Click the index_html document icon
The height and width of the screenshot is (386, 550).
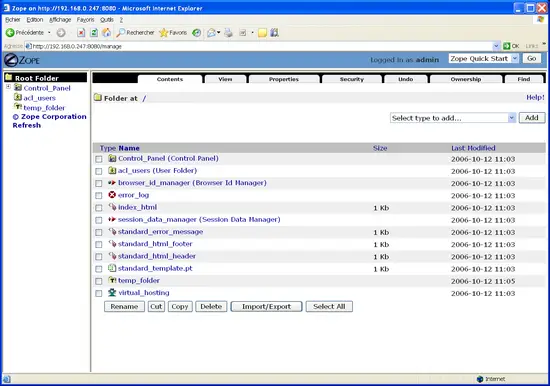click(x=112, y=207)
